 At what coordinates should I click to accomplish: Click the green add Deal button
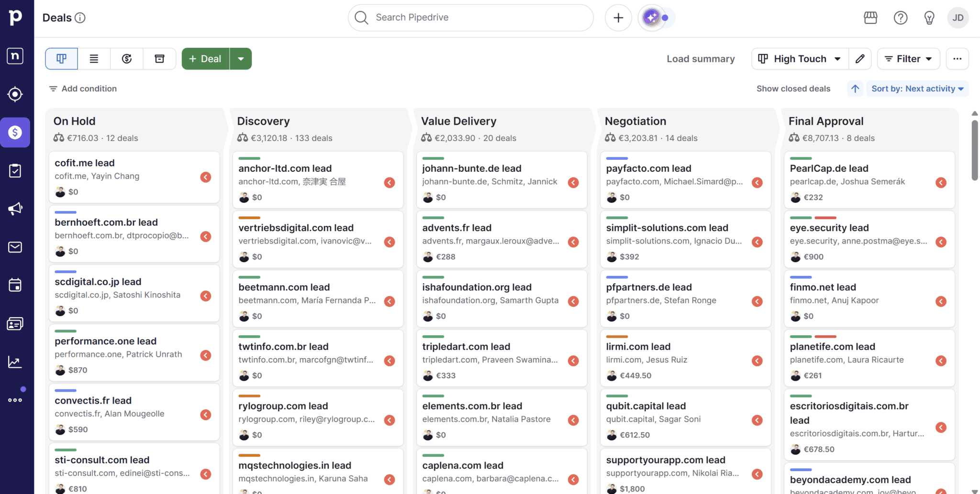click(205, 59)
